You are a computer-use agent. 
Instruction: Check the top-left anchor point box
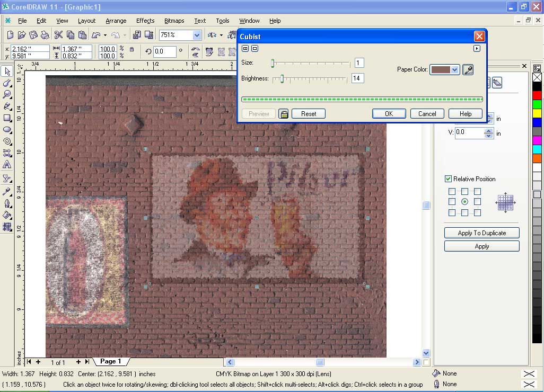tap(452, 191)
